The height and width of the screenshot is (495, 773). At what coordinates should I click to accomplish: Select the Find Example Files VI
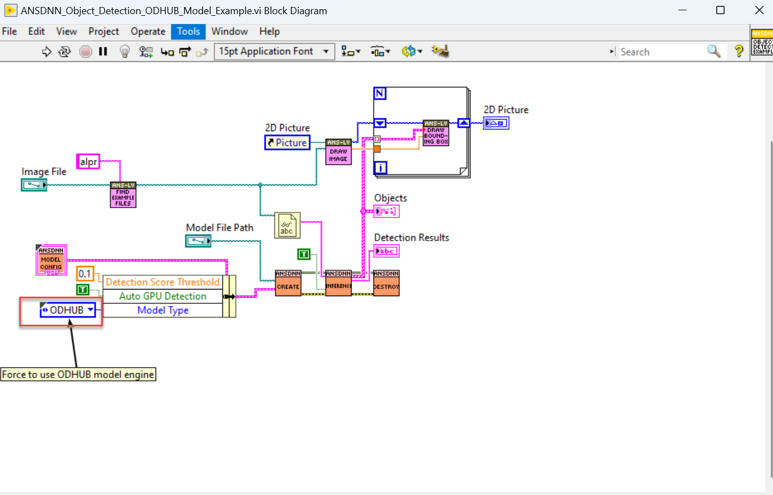pos(123,194)
